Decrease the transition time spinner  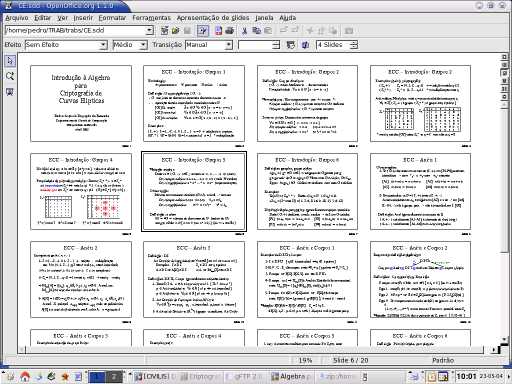click(x=276, y=47)
